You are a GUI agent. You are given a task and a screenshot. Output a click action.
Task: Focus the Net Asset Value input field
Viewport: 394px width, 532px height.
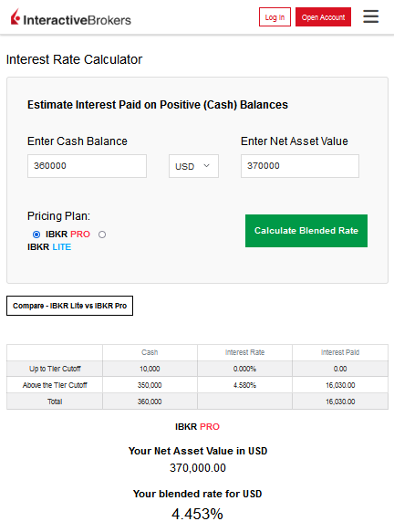pos(300,166)
